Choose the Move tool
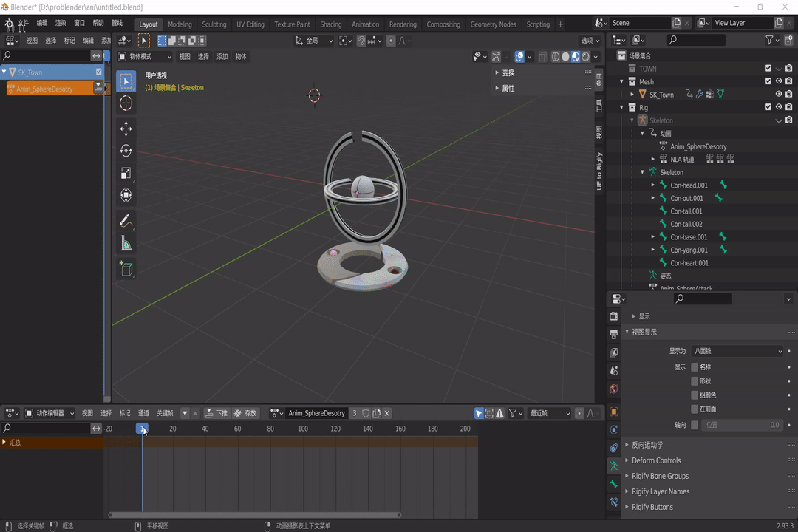Screen dimensions: 798x532 pyautogui.click(x=126, y=129)
